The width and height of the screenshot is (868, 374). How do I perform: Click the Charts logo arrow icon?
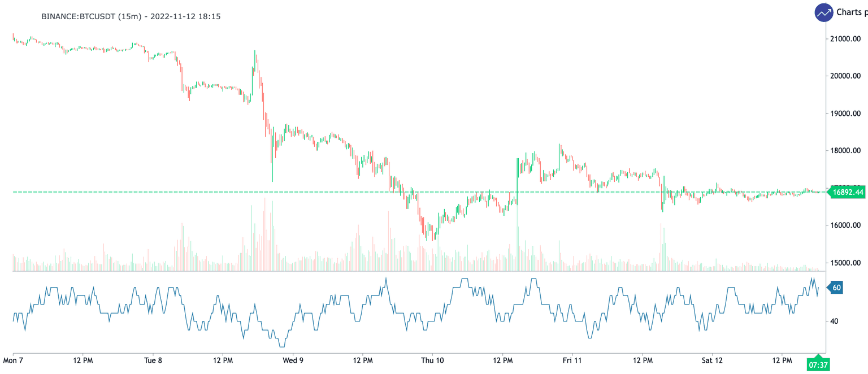(823, 12)
